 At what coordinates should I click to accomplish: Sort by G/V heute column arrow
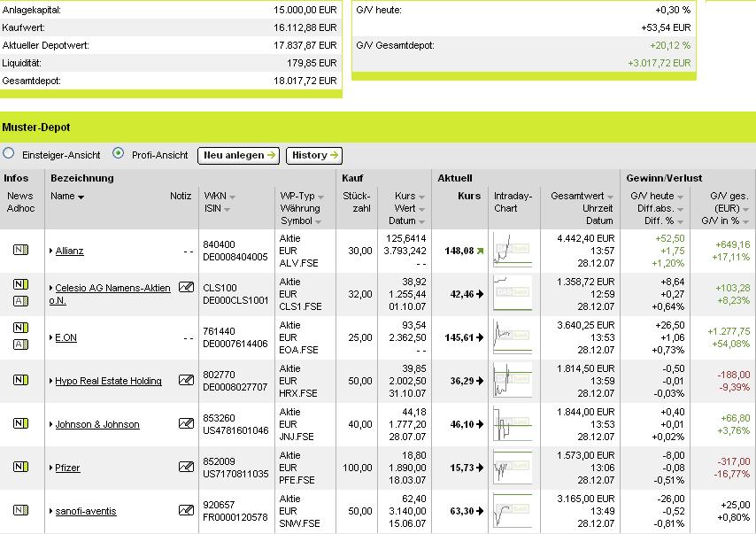pyautogui.click(x=680, y=197)
